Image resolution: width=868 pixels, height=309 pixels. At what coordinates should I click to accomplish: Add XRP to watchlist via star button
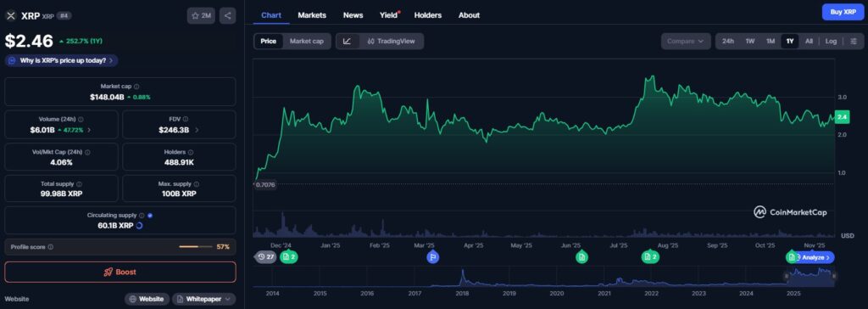click(201, 15)
